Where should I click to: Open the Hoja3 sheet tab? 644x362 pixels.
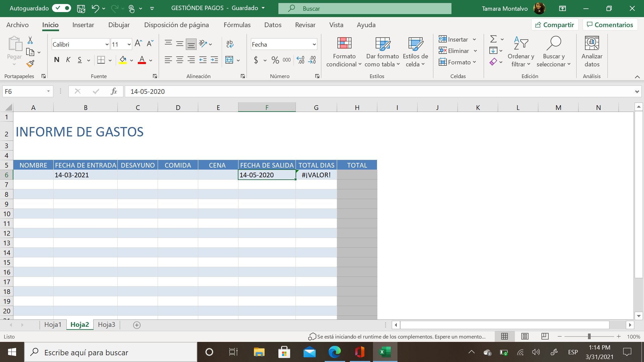(106, 324)
